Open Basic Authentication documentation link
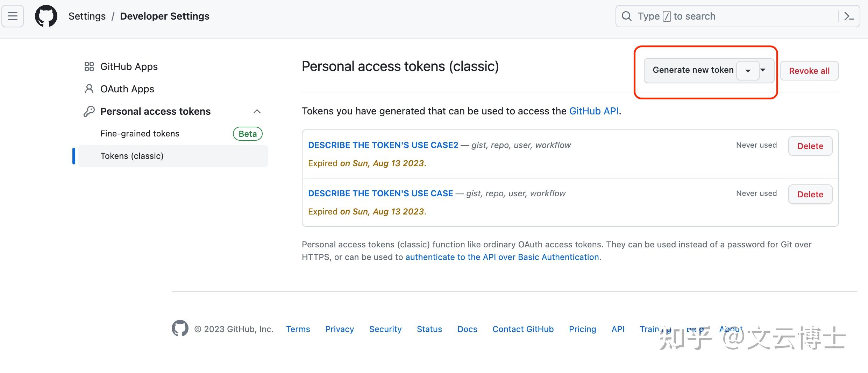Screen dimensions: 868x373 point(502,257)
